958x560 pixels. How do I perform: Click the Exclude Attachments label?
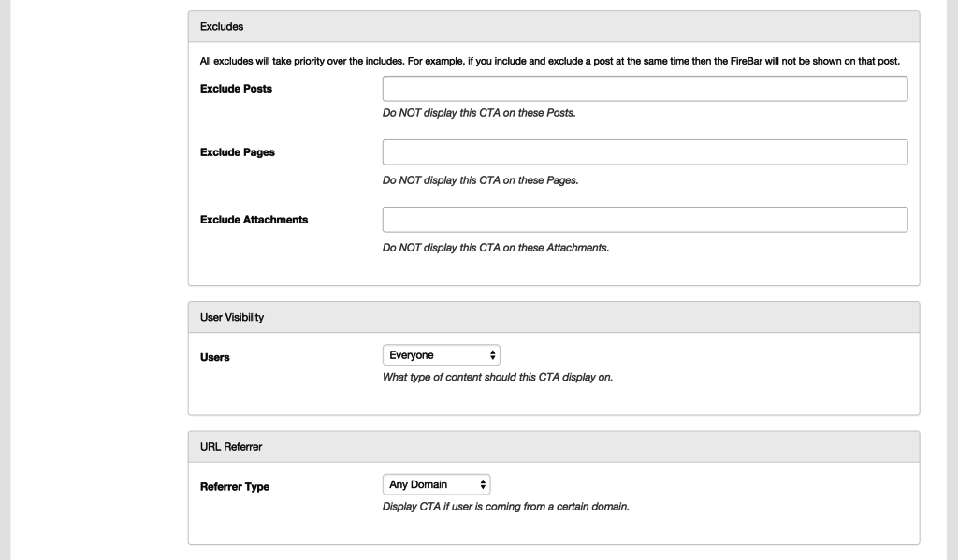pos(254,221)
